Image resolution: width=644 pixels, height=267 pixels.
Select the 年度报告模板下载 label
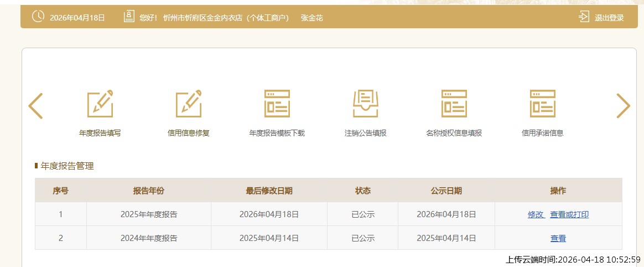tap(277, 133)
